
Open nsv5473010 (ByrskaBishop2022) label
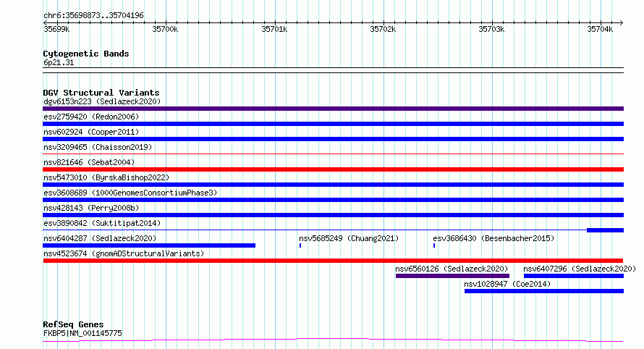point(106,177)
